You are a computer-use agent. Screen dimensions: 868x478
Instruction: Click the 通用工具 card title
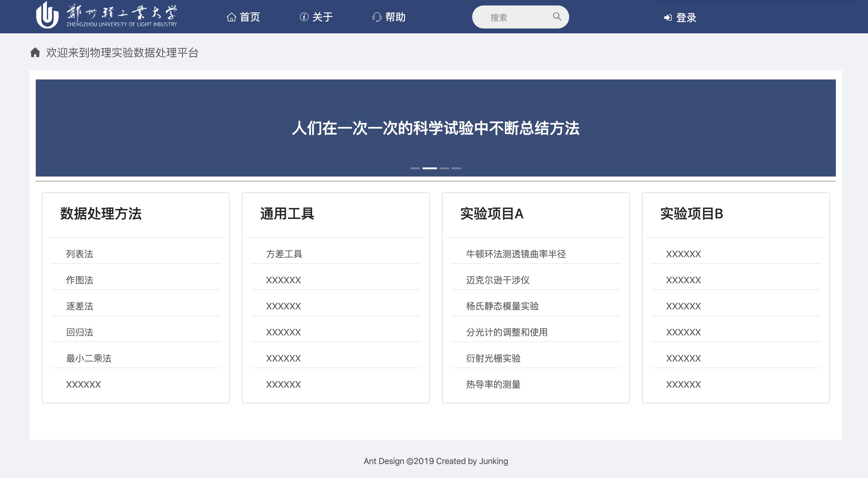287,214
